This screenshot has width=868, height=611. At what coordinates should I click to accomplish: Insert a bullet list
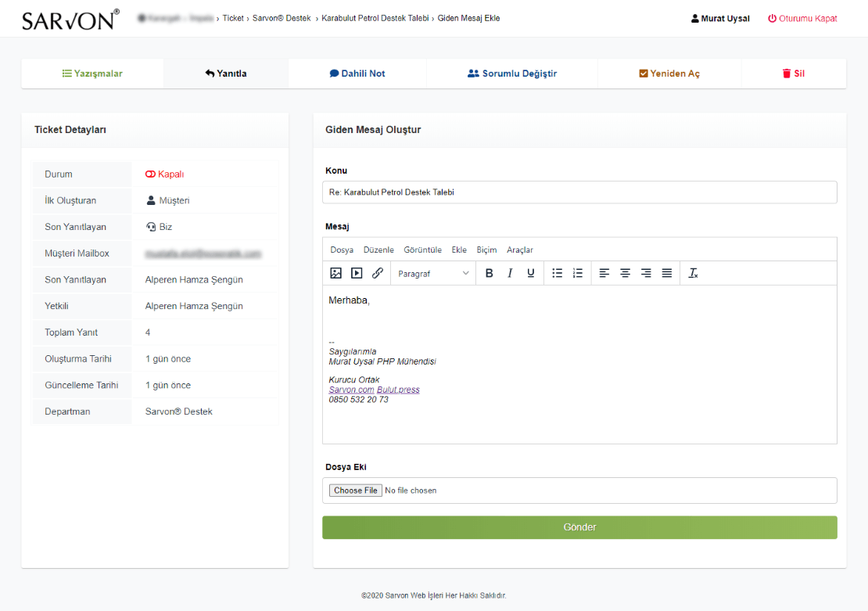[558, 273]
